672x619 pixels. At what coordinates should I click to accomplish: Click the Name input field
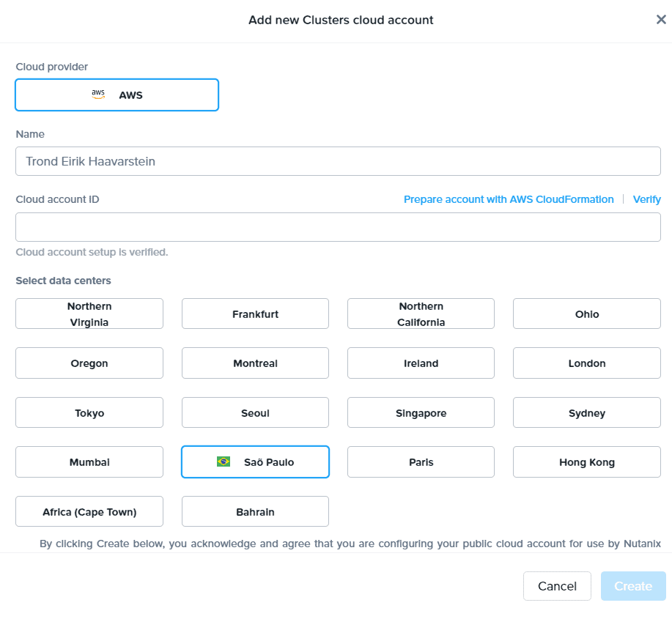(338, 161)
